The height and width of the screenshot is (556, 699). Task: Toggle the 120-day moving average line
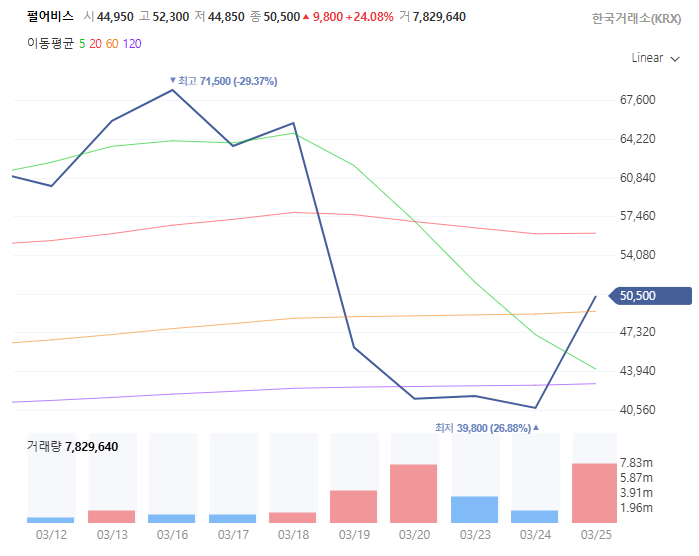pyautogui.click(x=131, y=44)
